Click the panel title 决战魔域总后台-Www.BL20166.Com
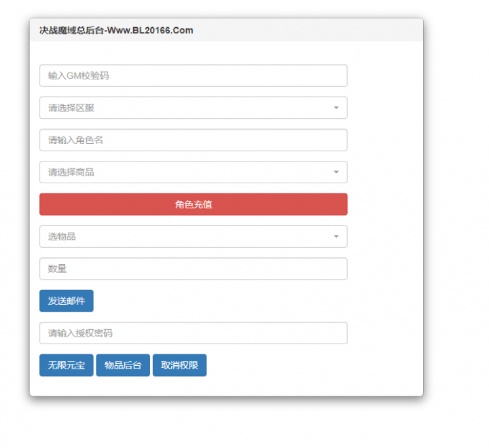 (116, 31)
